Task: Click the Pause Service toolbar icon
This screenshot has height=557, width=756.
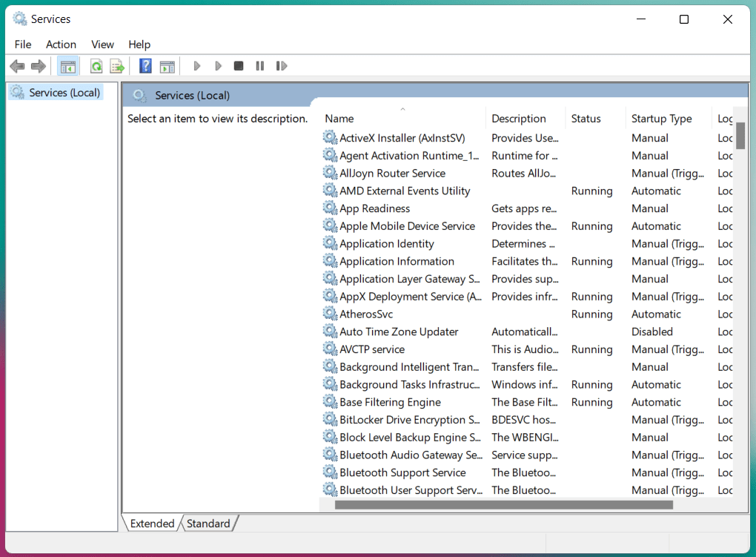Action: 259,66
